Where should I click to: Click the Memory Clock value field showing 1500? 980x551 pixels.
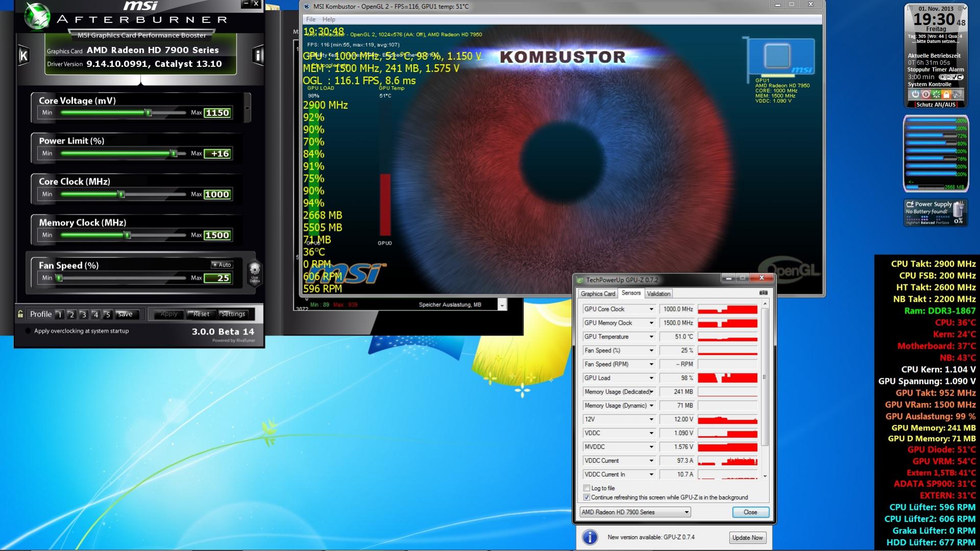point(218,235)
